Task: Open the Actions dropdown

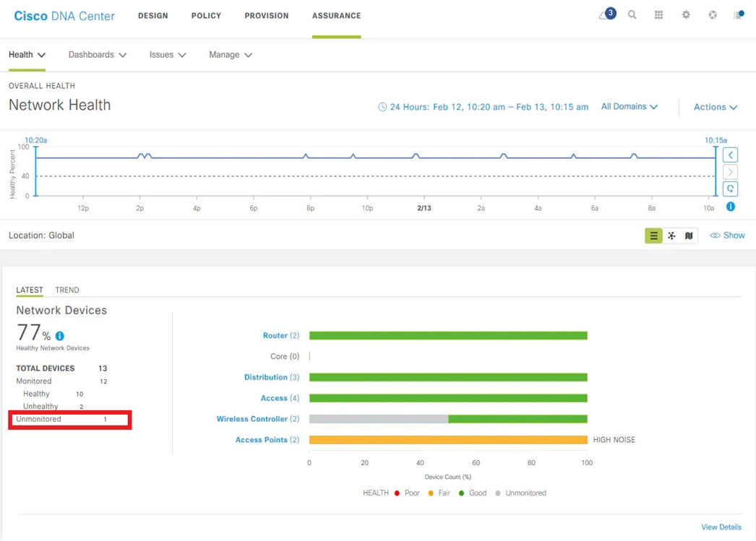Action: point(716,107)
